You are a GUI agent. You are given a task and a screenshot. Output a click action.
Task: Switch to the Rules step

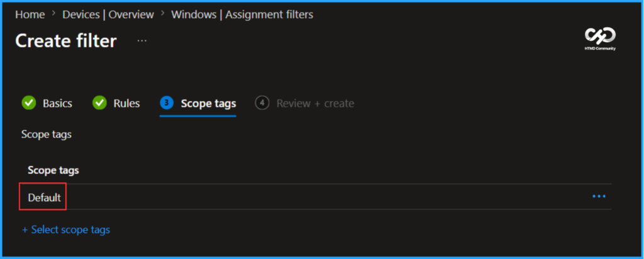[x=116, y=104]
